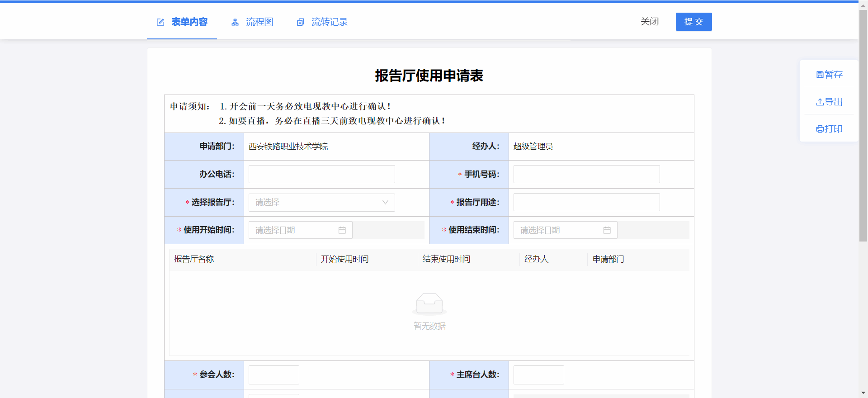Open the 使用开始时间 date picker
The image size is (868, 398).
(x=294, y=230)
